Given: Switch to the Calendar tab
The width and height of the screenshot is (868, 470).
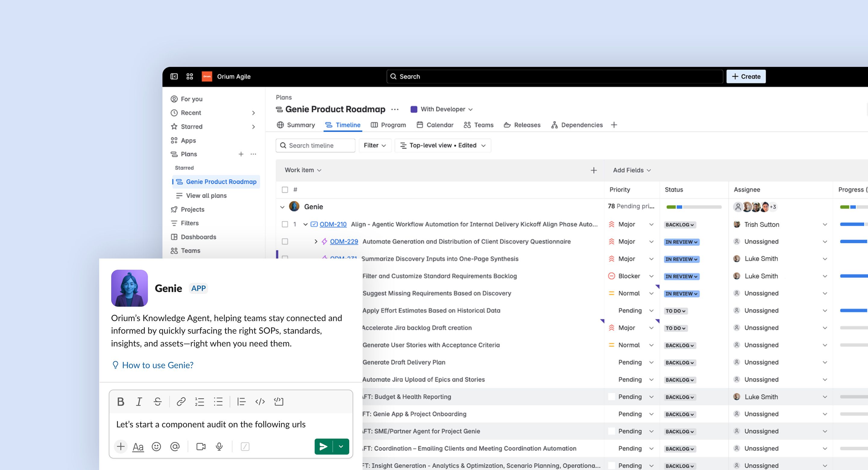Looking at the screenshot, I should click(x=435, y=125).
